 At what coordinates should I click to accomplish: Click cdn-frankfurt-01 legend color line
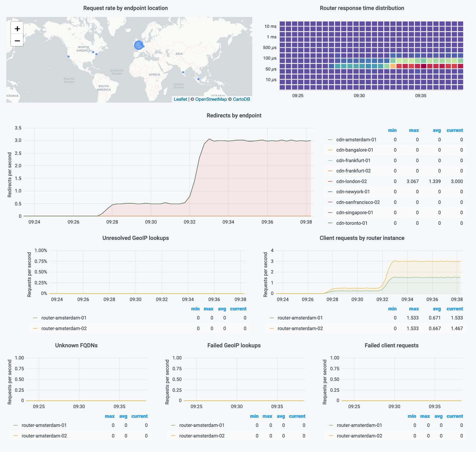[330, 161]
